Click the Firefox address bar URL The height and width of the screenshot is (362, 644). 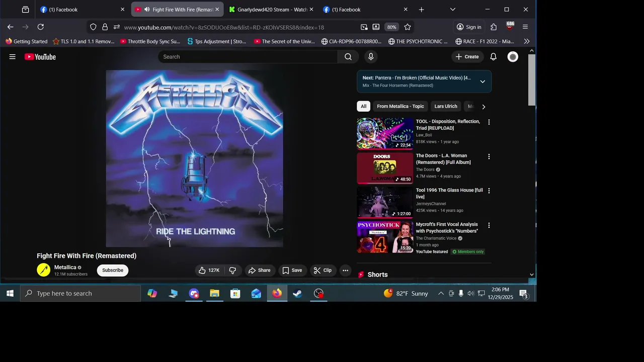coord(224,27)
